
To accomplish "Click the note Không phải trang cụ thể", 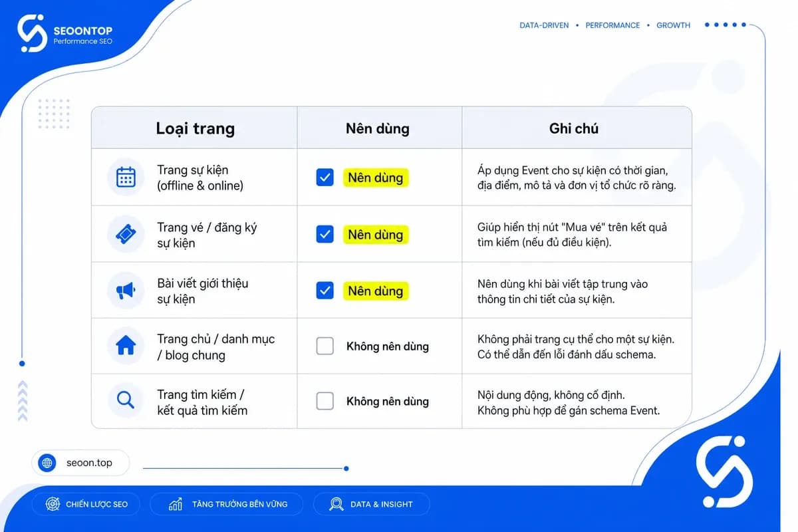I will [x=576, y=346].
